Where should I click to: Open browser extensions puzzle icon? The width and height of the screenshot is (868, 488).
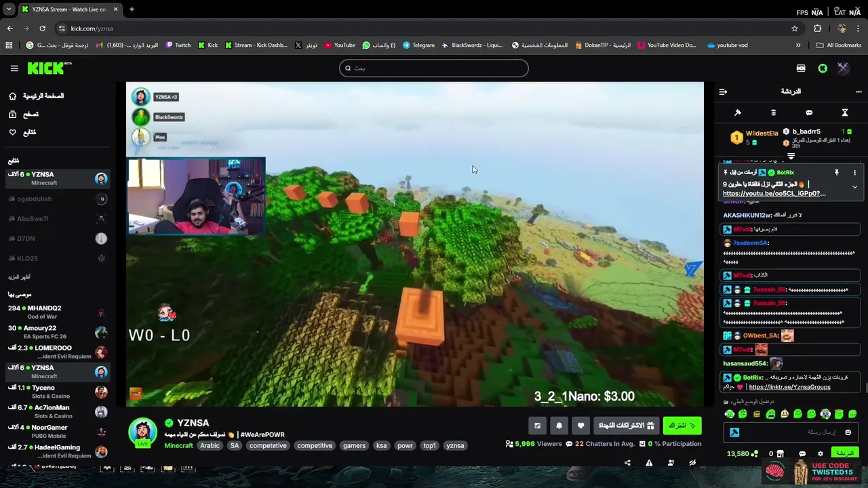818,28
